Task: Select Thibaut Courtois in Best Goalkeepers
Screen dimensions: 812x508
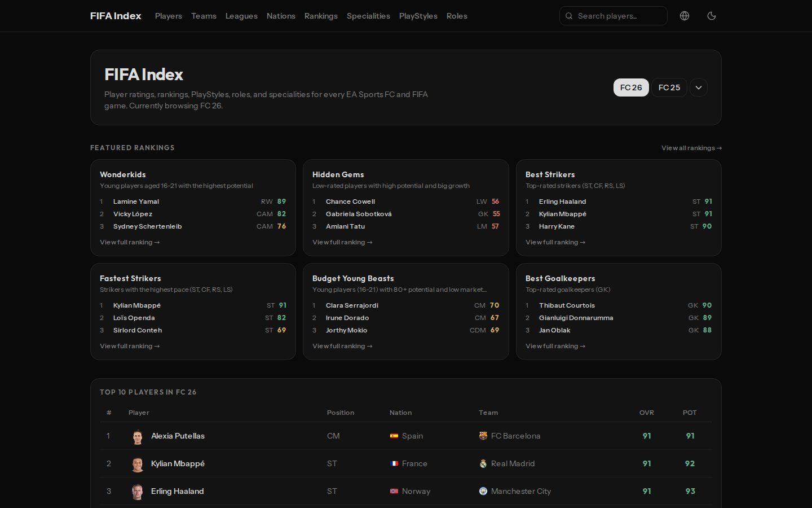Action: [567, 305]
